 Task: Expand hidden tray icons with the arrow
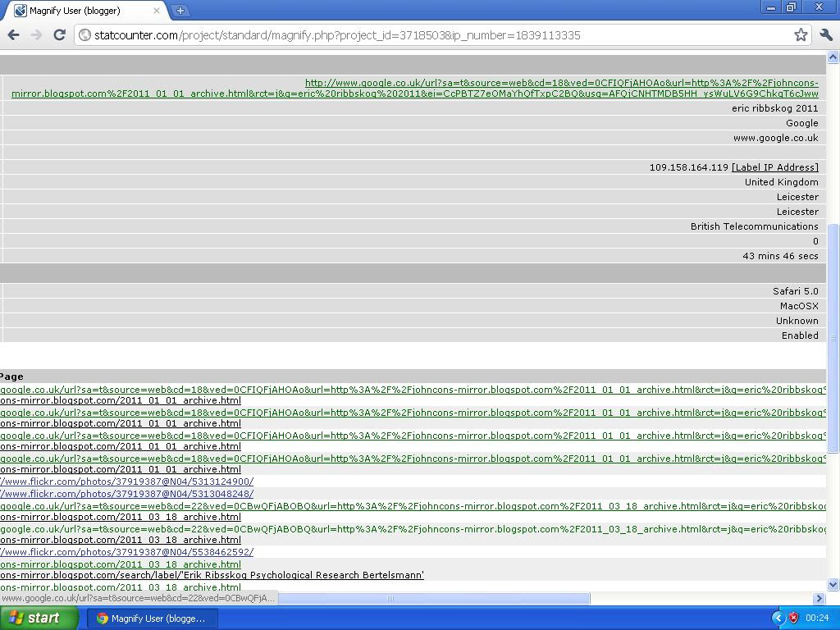click(778, 619)
